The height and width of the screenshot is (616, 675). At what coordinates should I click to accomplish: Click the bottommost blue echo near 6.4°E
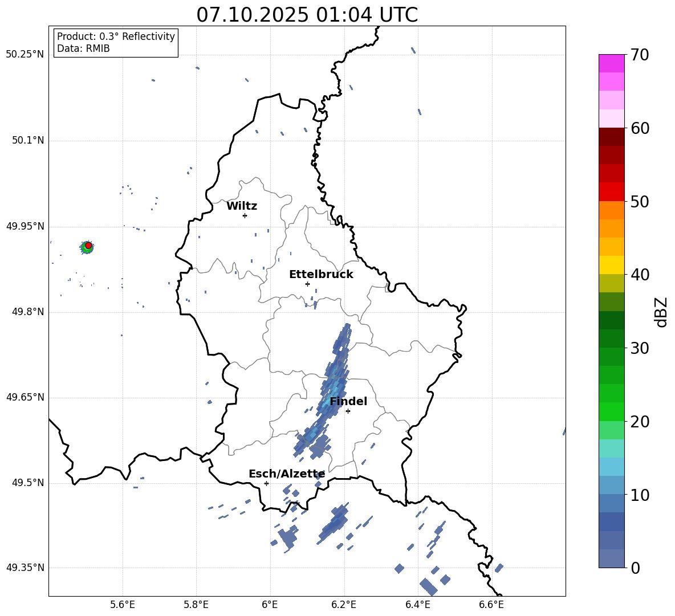point(428,587)
